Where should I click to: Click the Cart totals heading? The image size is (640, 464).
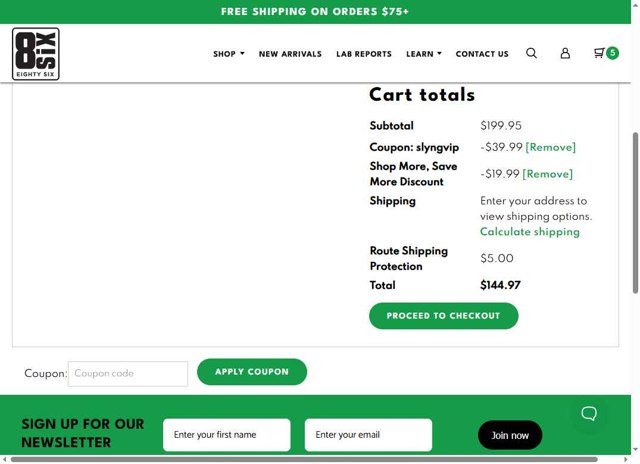(422, 95)
